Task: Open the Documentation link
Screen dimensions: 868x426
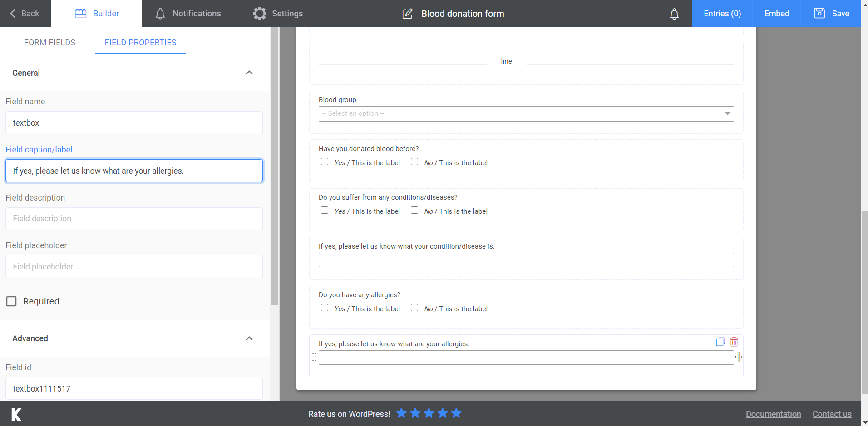Action: 773,414
